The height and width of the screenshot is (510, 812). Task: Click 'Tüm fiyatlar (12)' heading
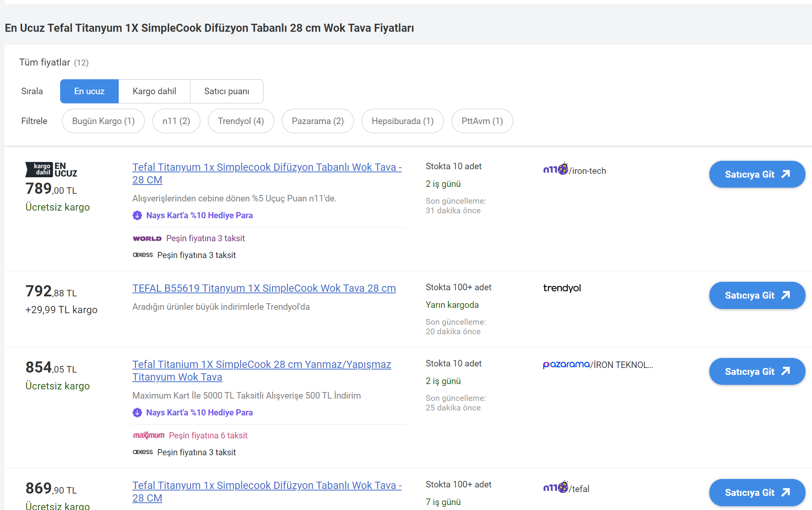[x=54, y=62]
